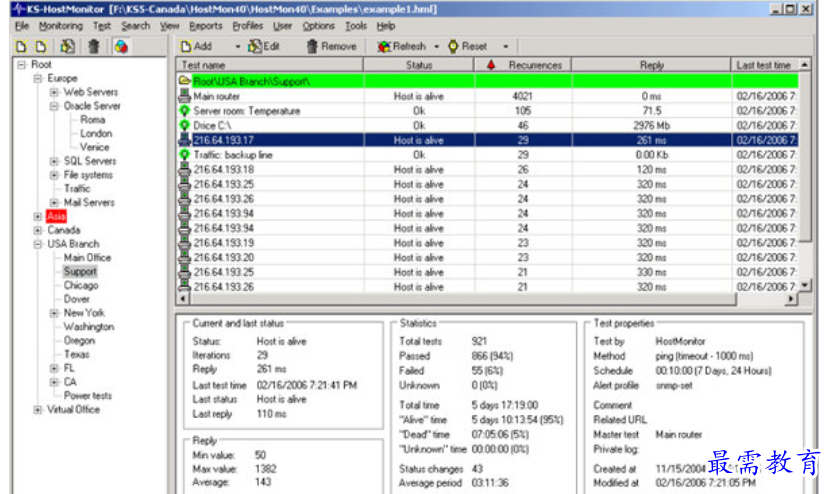Select the Roma folder in tree
829x494 pixels.
pos(93,120)
